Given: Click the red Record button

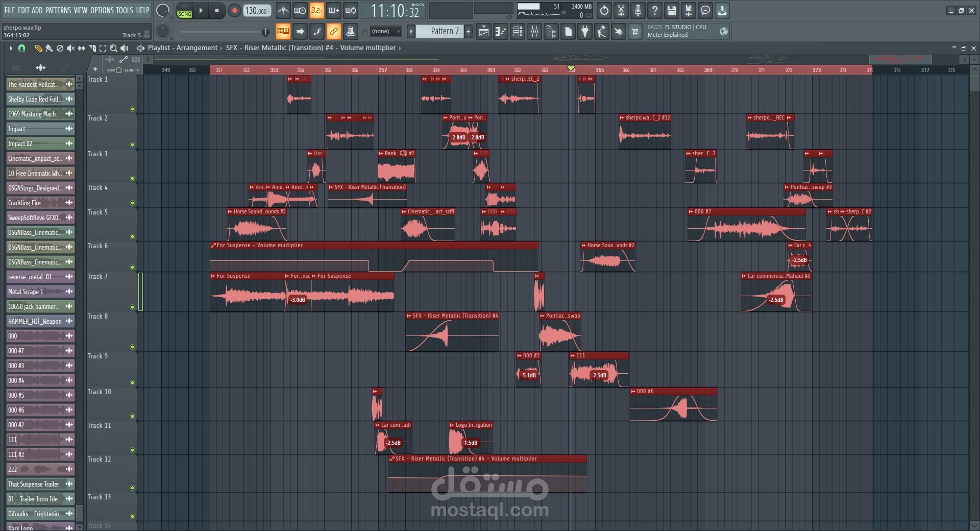Looking at the screenshot, I should point(234,11).
